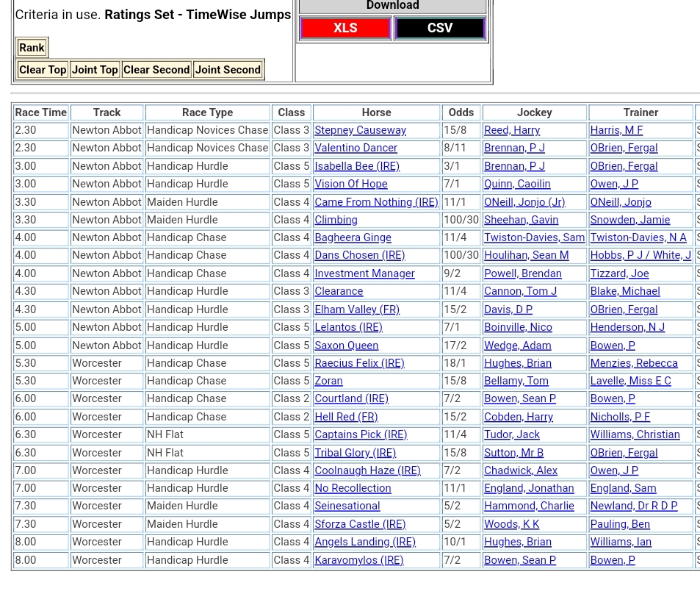The width and height of the screenshot is (700, 591).
Task: Choose the Joint Top filter
Action: coord(95,70)
